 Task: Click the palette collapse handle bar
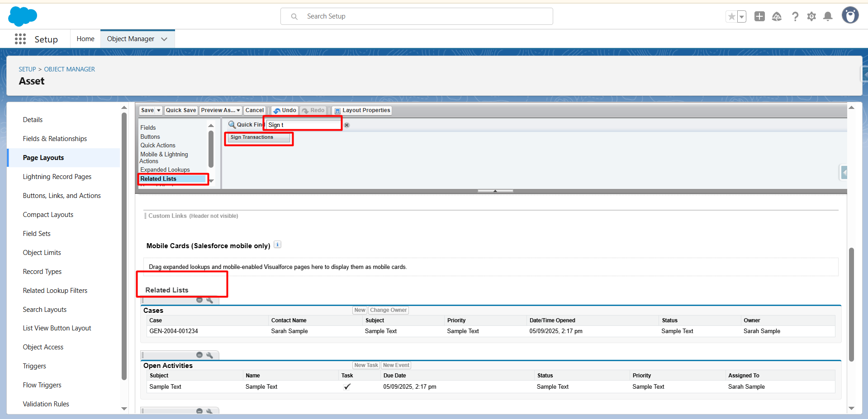click(x=495, y=191)
